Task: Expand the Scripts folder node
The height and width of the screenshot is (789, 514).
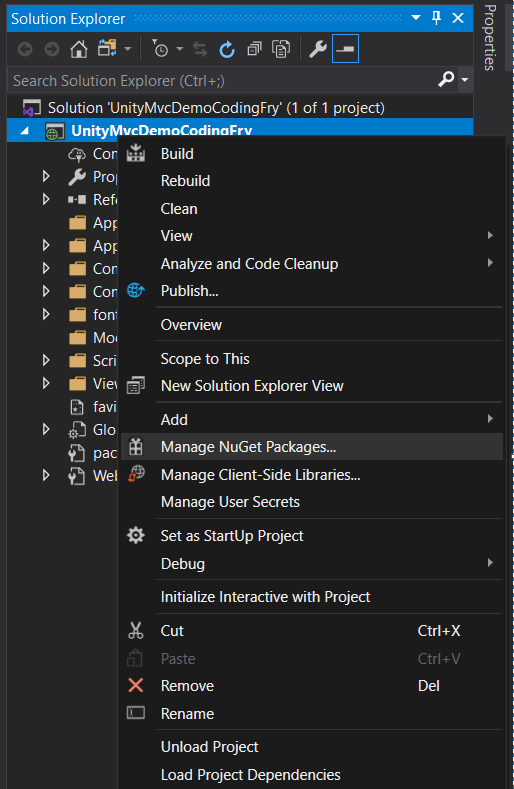Action: (46, 360)
